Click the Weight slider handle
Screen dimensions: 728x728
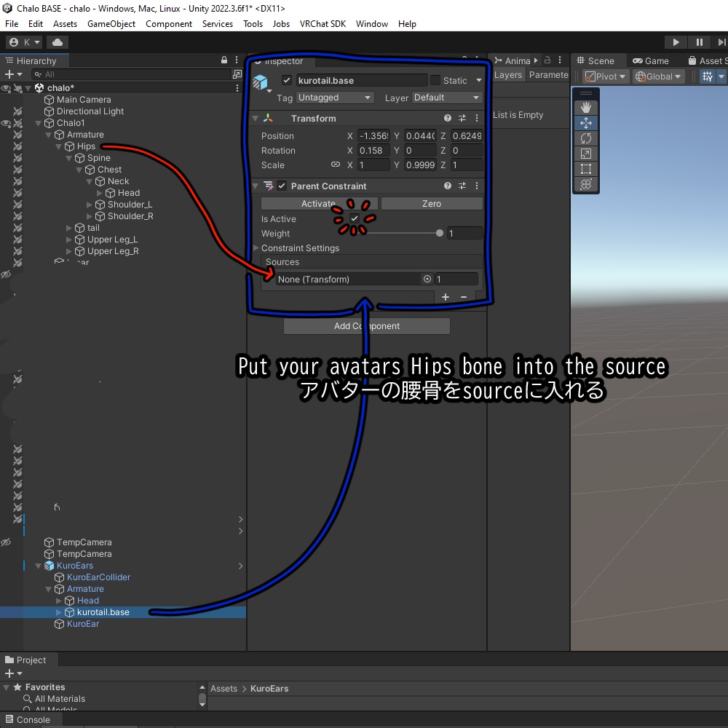(x=439, y=233)
